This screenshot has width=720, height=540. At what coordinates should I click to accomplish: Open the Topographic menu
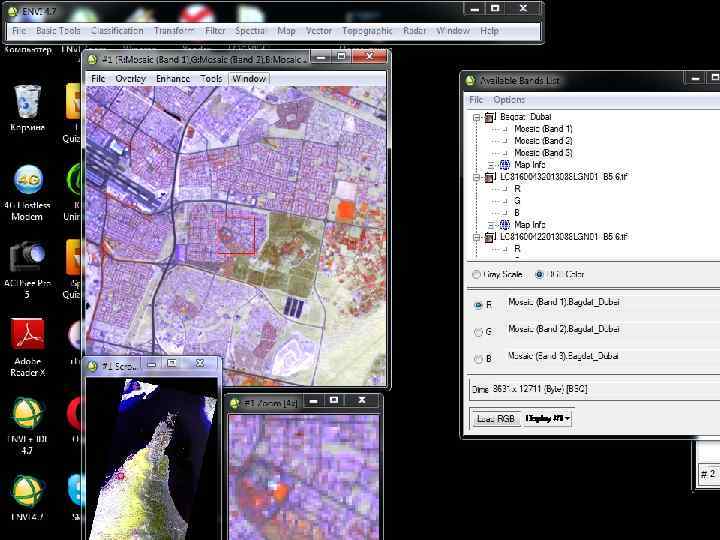pos(367,31)
